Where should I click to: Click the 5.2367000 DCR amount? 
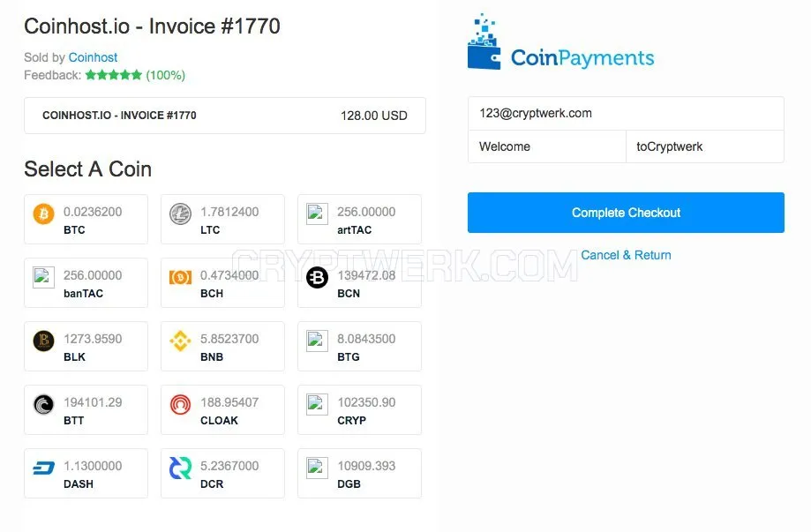(x=229, y=466)
